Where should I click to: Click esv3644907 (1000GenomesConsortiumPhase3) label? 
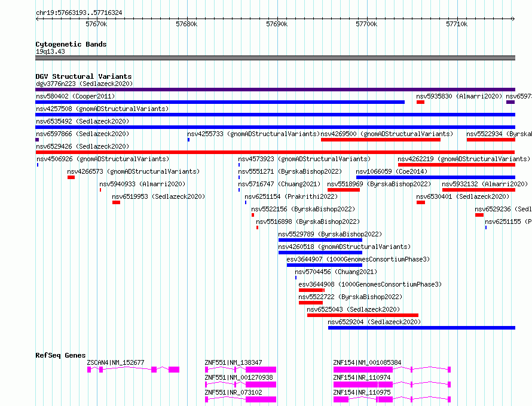tap(358, 259)
